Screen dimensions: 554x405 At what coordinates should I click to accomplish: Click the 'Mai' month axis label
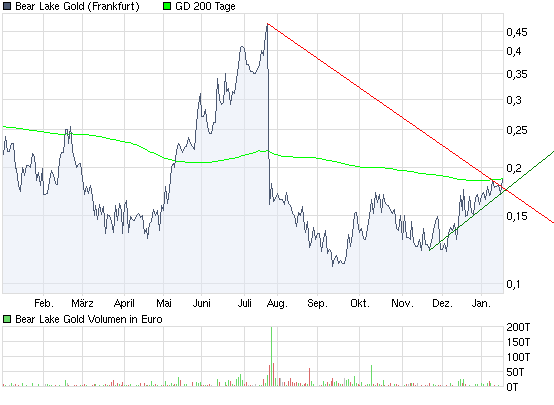(164, 303)
